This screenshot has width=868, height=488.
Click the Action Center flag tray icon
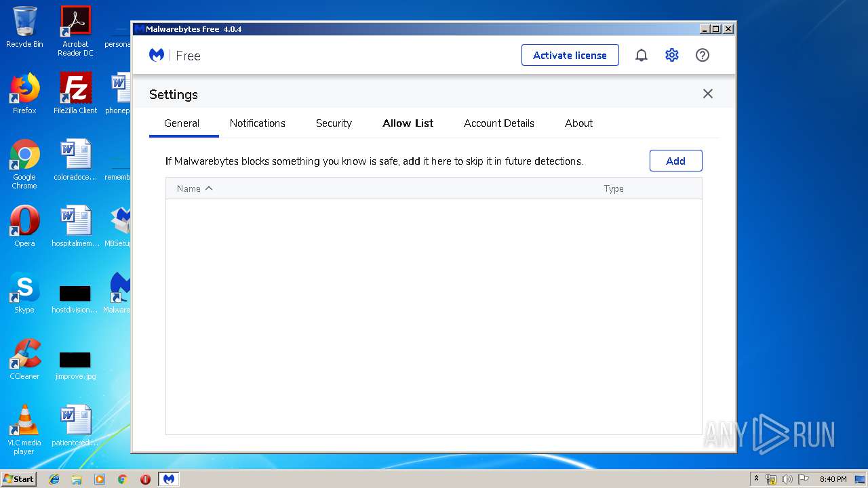click(x=804, y=479)
